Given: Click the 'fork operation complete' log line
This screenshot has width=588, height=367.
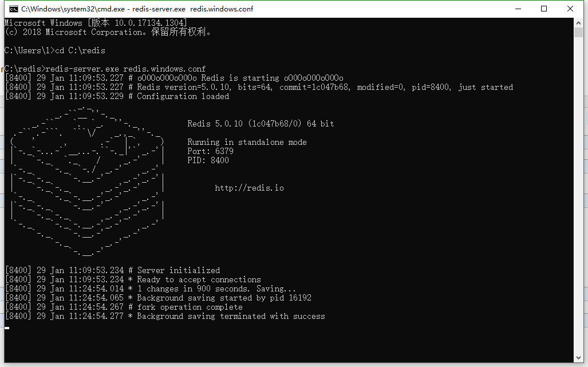Looking at the screenshot, I should click(x=124, y=307).
